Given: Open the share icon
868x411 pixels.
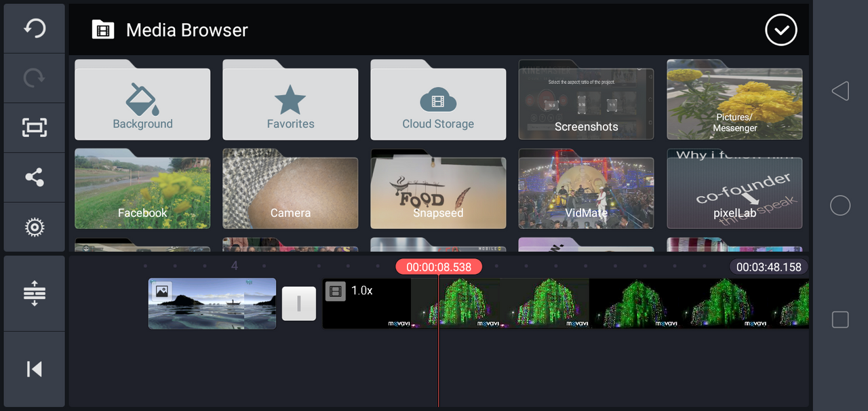Looking at the screenshot, I should click(35, 178).
